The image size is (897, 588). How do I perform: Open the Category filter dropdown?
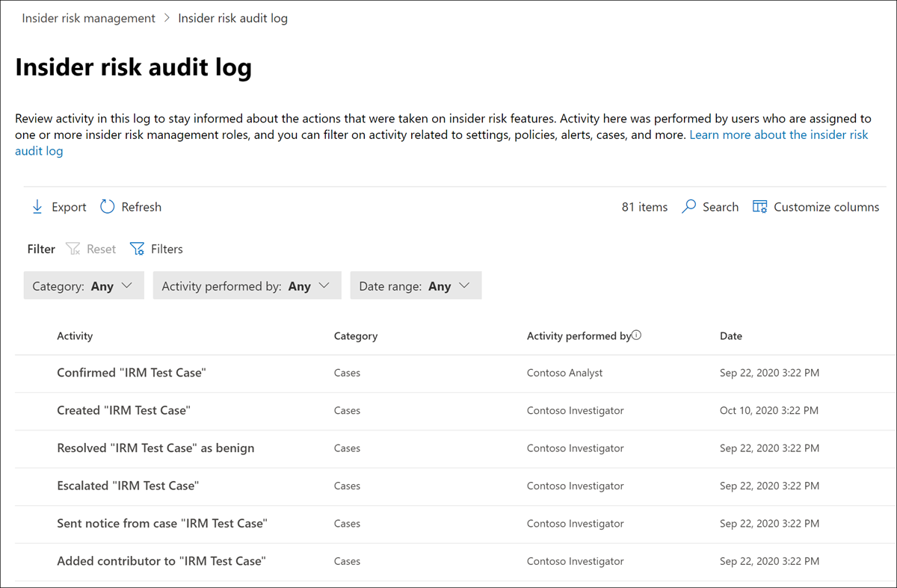click(x=83, y=285)
